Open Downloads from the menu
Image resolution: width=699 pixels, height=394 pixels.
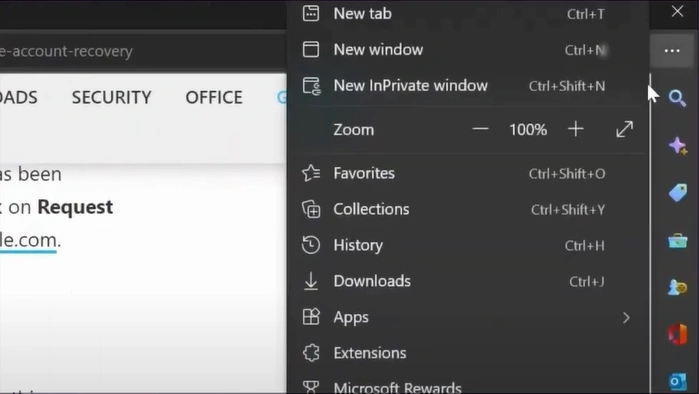tap(468, 281)
